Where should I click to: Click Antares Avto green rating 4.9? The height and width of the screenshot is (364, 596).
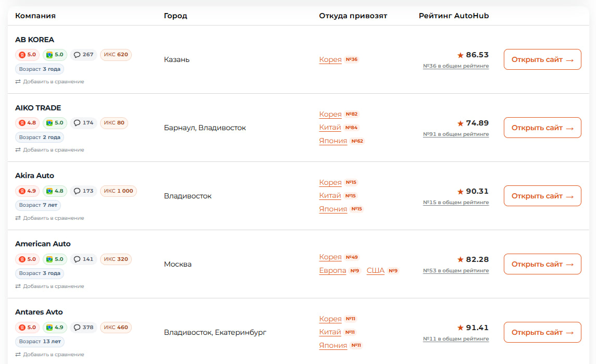(55, 327)
